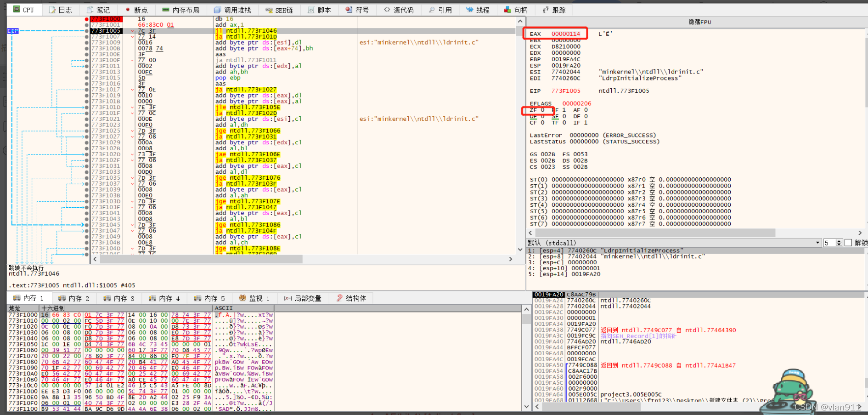This screenshot has height=415, width=868.
Task: Click the 引用 references magnifier icon
Action: [432, 10]
